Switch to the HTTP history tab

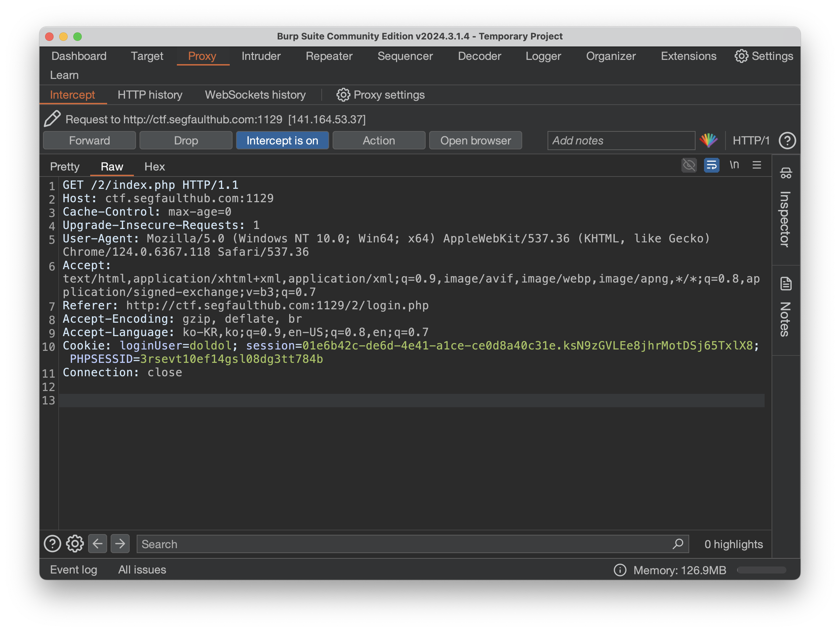click(150, 95)
